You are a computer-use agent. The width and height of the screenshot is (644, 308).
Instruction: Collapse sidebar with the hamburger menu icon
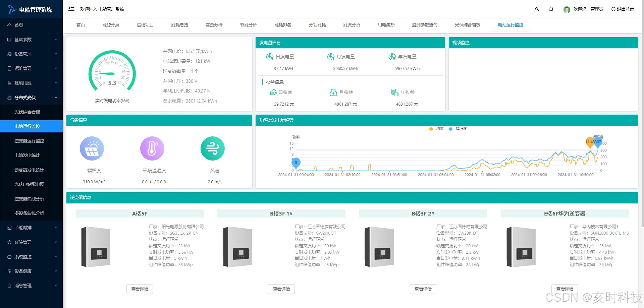click(71, 9)
